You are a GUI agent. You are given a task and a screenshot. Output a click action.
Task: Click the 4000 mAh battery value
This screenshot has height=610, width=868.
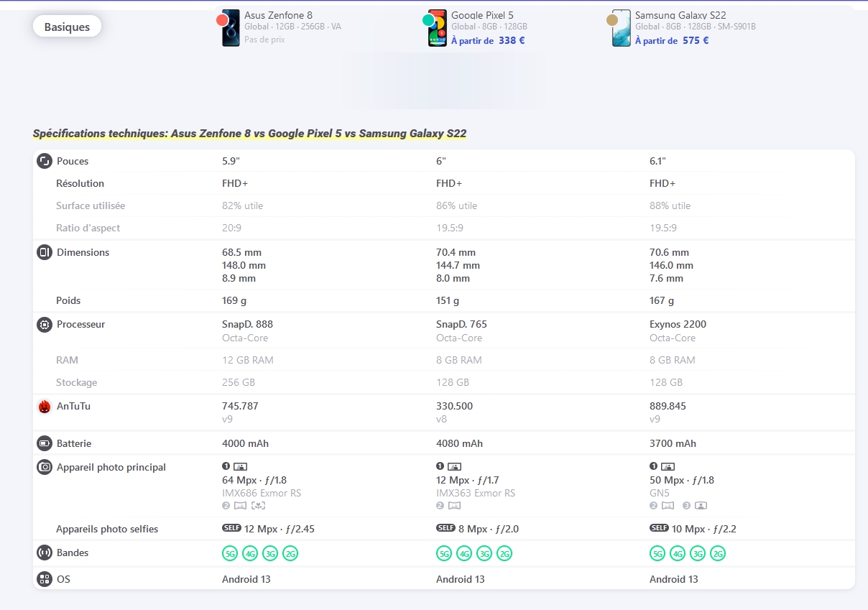coord(245,443)
